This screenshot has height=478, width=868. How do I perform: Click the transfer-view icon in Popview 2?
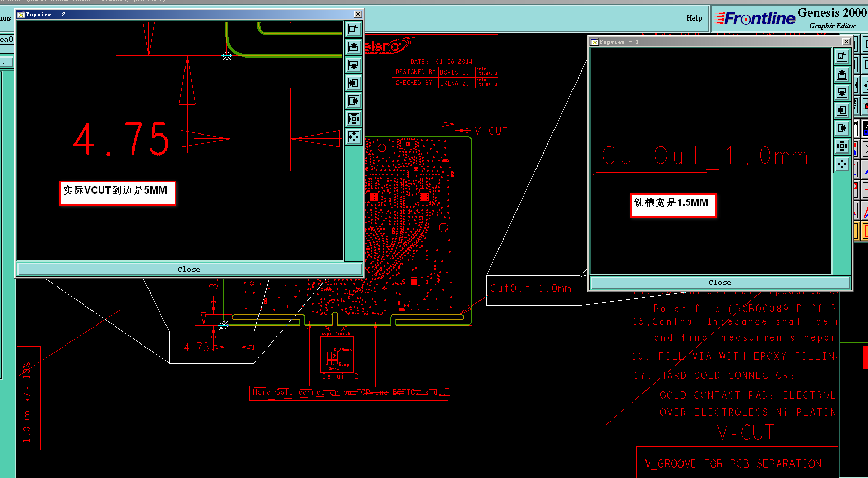point(354,29)
